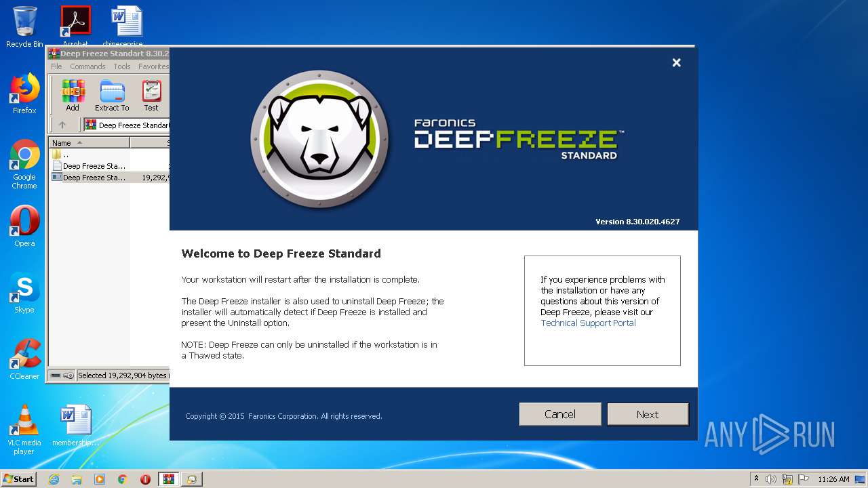Click the drive icon in WinRAR status bar
Screen dimensions: 868x488
tap(56, 375)
